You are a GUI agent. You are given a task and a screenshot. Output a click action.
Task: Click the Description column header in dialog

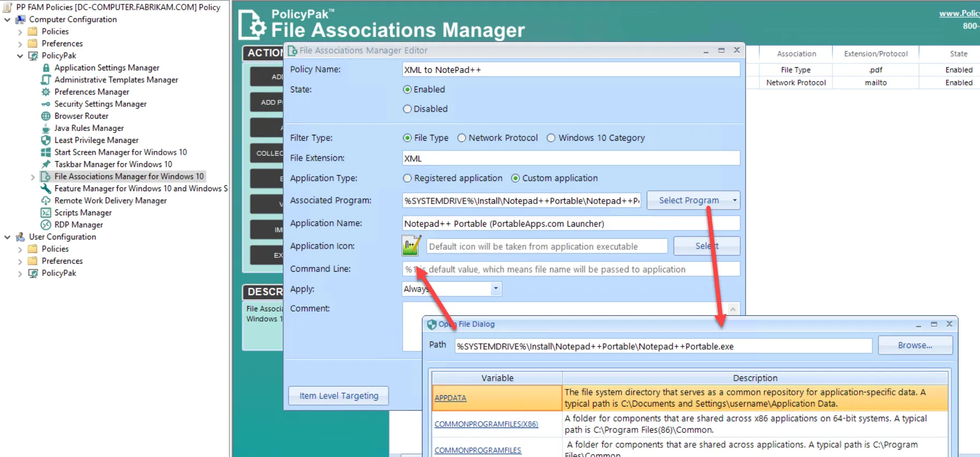(755, 378)
